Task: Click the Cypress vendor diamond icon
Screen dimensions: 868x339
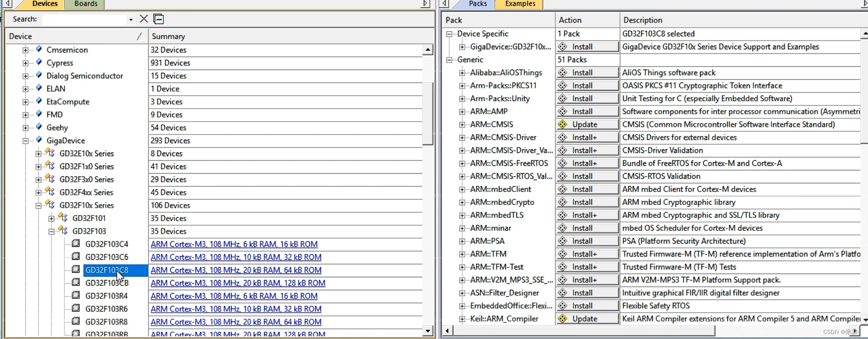Action: pos(39,62)
